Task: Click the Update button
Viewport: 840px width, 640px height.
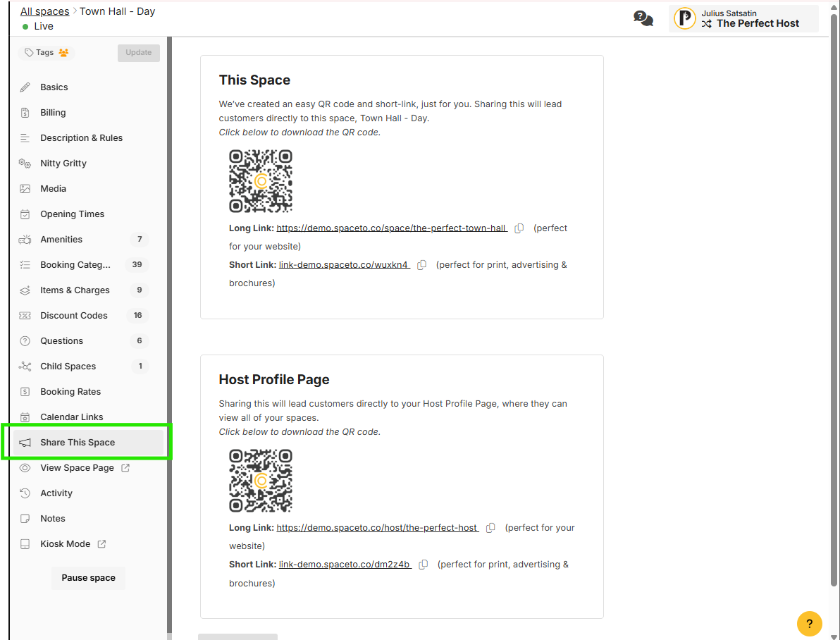Action: point(139,53)
